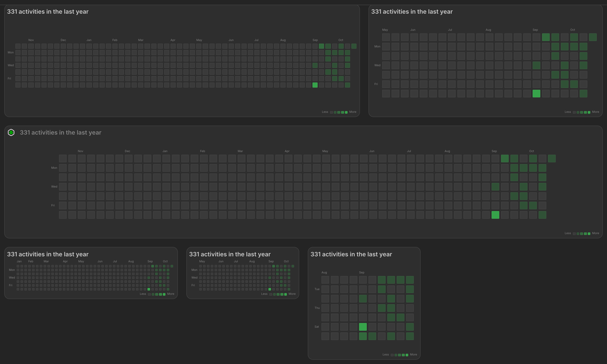
Task: Click the 'Aug' month label in the Tue/Thu/Sat calendar
Action: (324, 273)
